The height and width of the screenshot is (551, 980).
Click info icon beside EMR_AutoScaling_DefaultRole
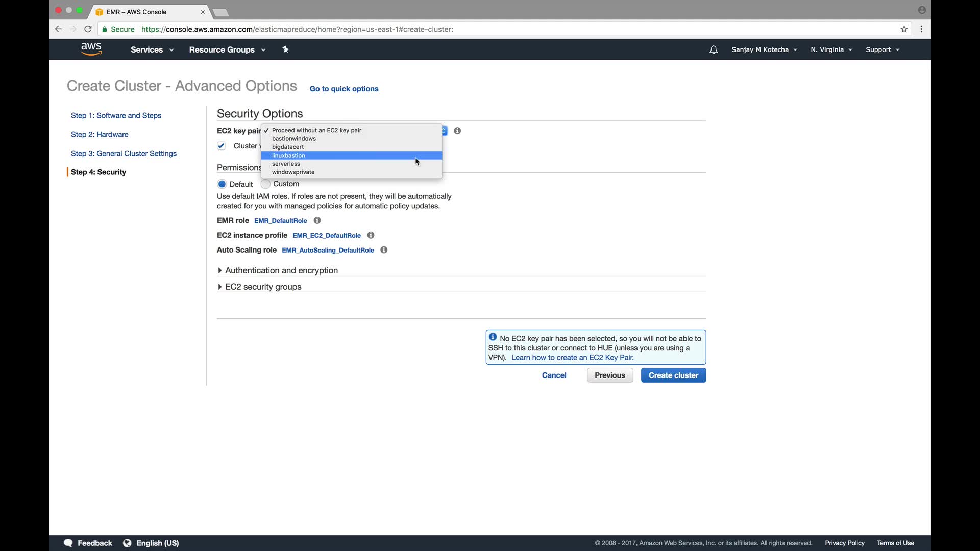point(384,250)
